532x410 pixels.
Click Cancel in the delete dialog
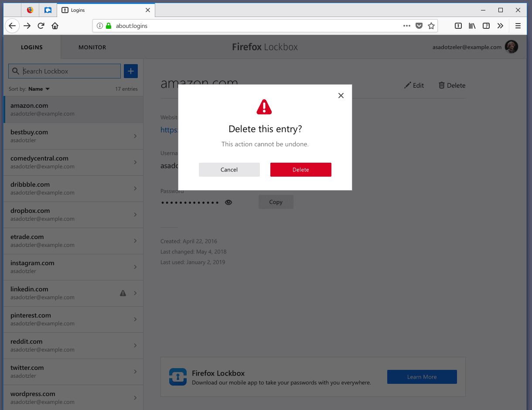click(x=229, y=169)
